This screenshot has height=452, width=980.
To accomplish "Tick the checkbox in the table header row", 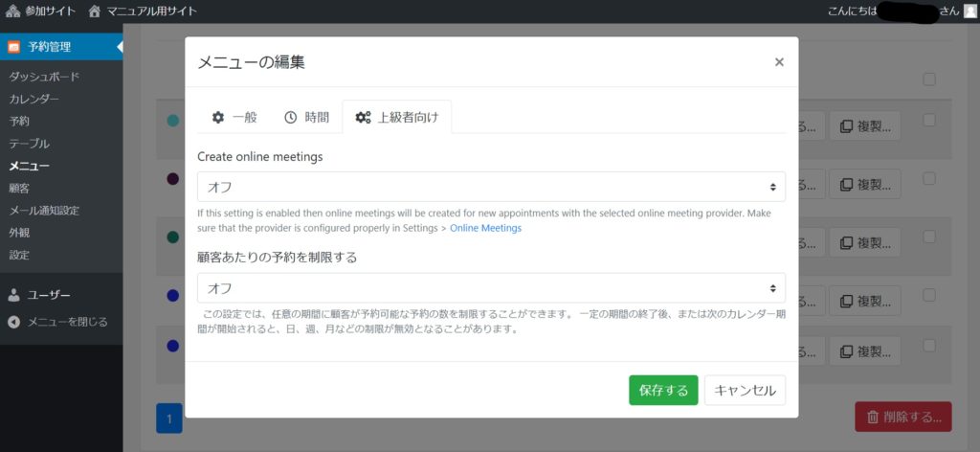I will click(929, 79).
